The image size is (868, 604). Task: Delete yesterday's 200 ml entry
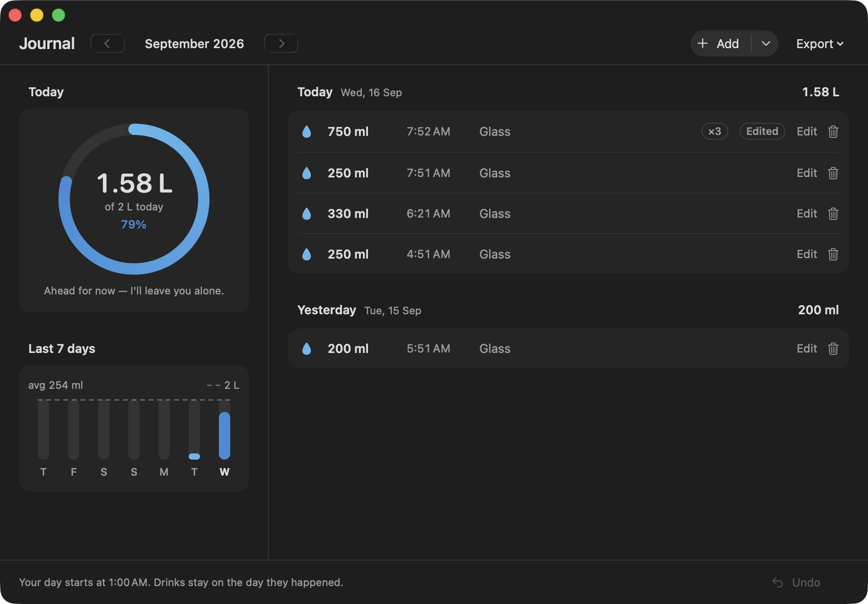833,349
